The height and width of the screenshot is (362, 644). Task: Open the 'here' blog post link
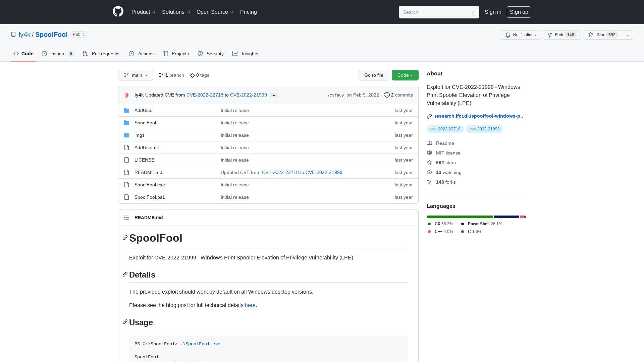pos(250,305)
